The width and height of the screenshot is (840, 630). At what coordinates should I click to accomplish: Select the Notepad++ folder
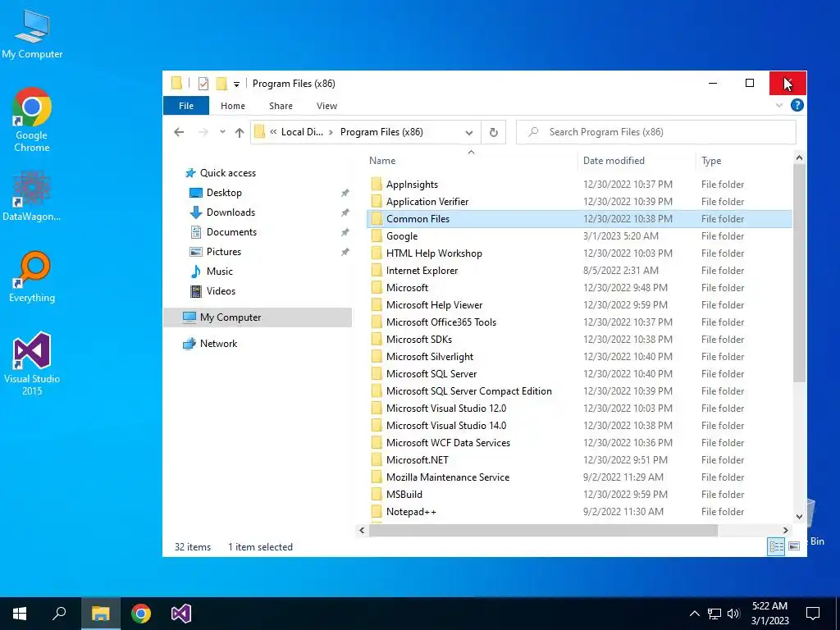579,512
